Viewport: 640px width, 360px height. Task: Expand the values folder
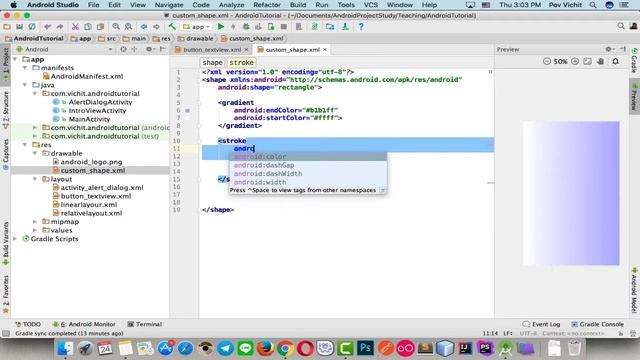(35, 230)
